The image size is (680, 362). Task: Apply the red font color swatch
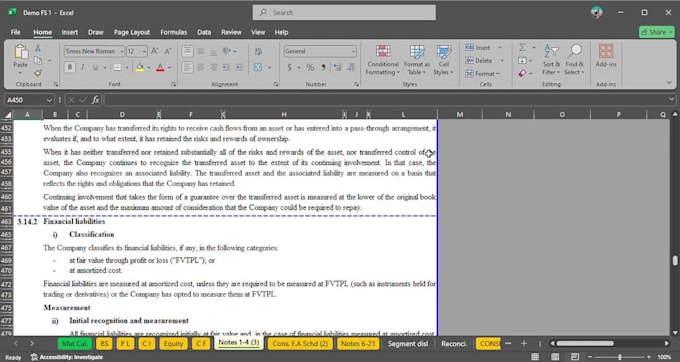[x=160, y=67]
